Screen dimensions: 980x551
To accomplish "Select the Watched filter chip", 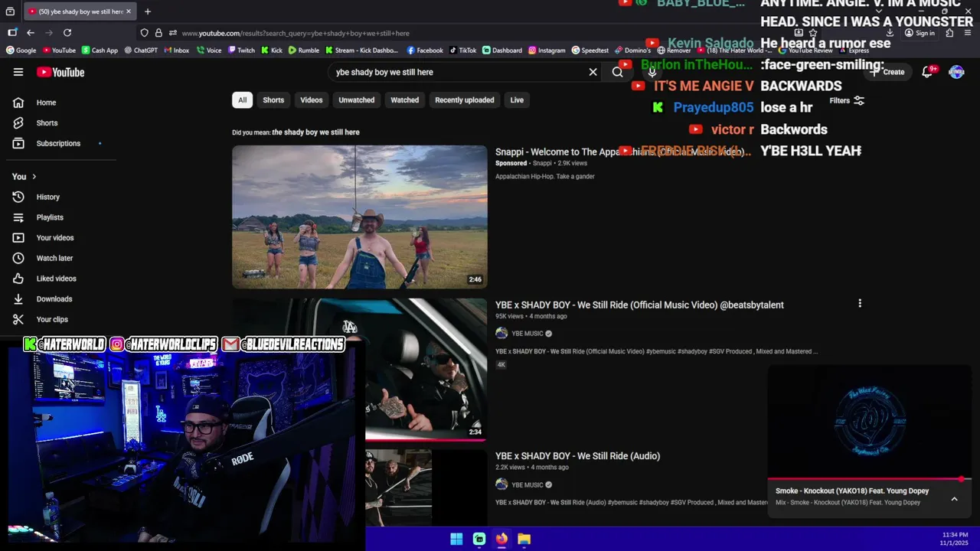I will tap(405, 100).
